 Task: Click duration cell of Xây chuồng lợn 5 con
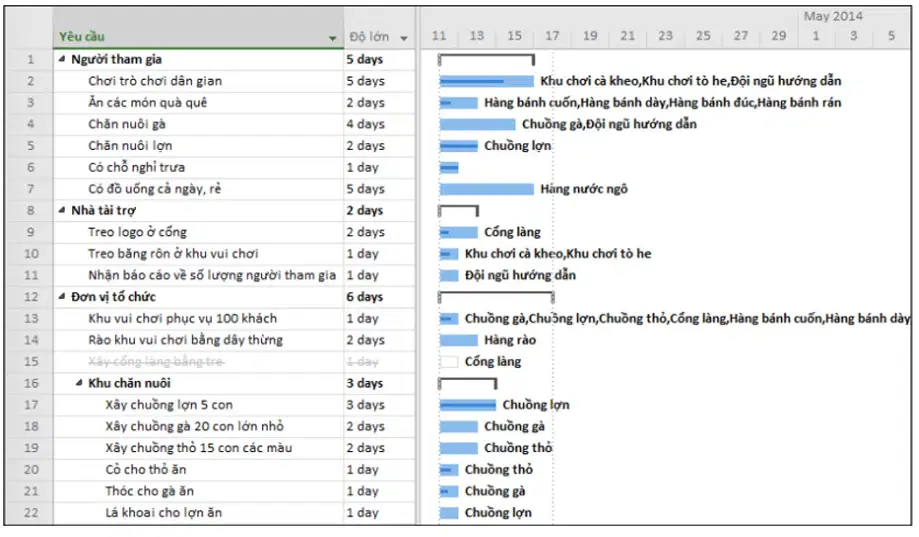click(379, 405)
